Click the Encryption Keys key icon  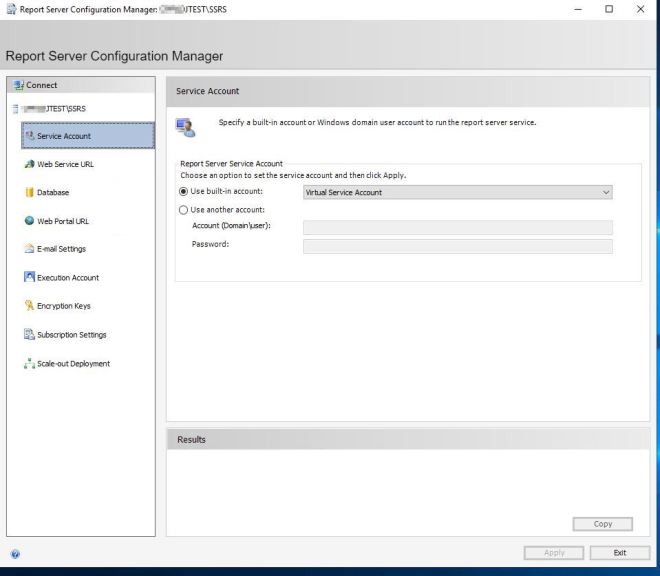click(28, 306)
